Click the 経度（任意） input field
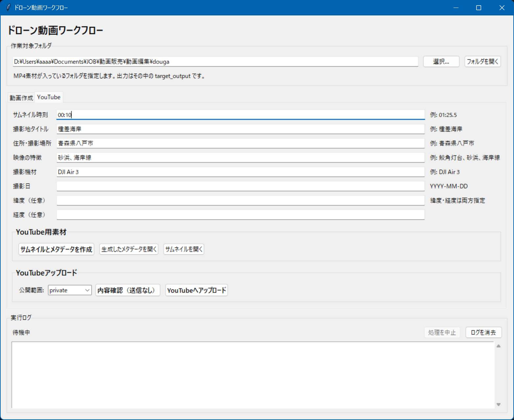The width and height of the screenshot is (514, 420). (x=241, y=215)
